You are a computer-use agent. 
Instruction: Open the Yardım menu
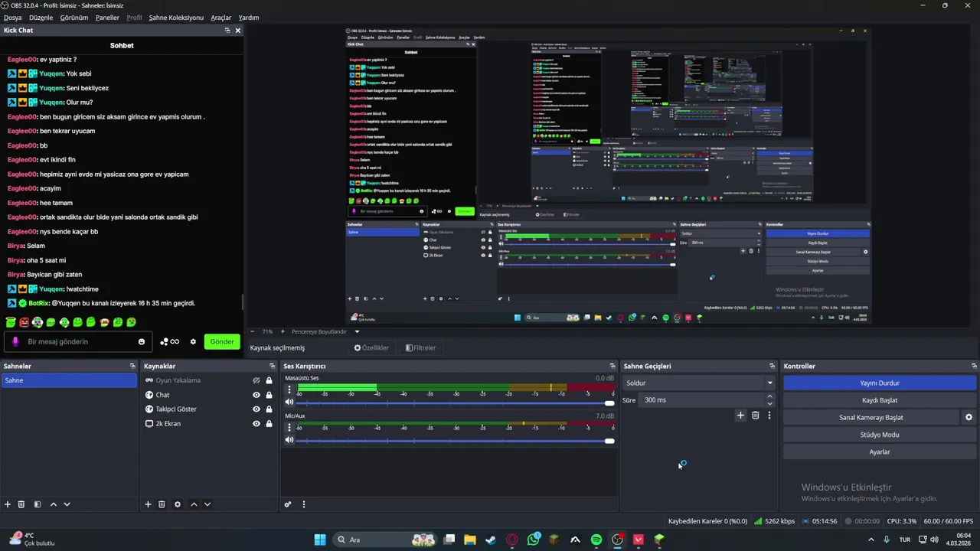(x=249, y=18)
